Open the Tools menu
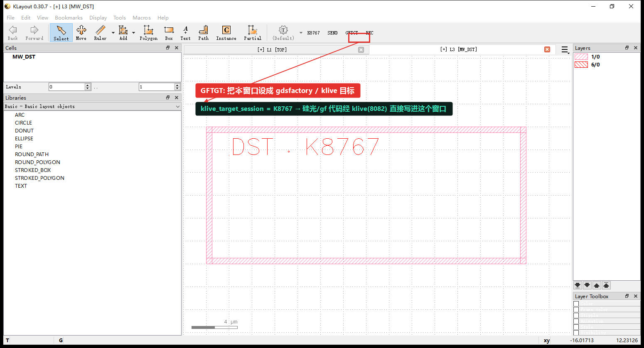Screen dimensions: 644x348 [120, 18]
